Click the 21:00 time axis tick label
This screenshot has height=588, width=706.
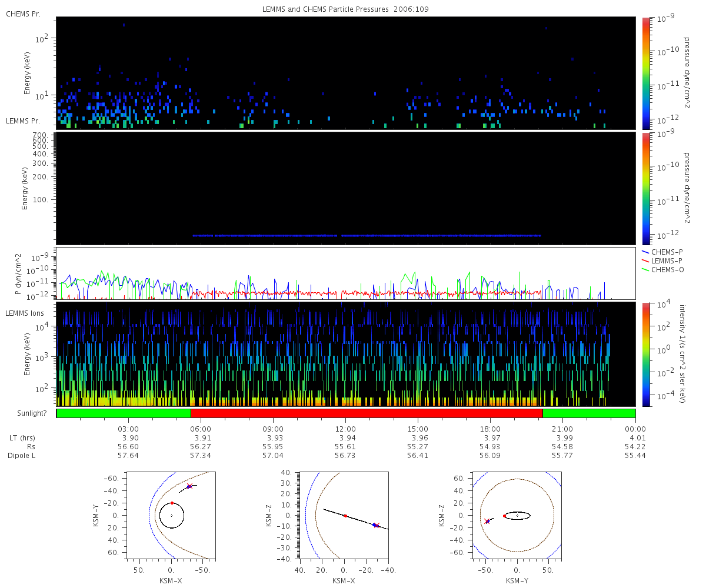point(563,429)
